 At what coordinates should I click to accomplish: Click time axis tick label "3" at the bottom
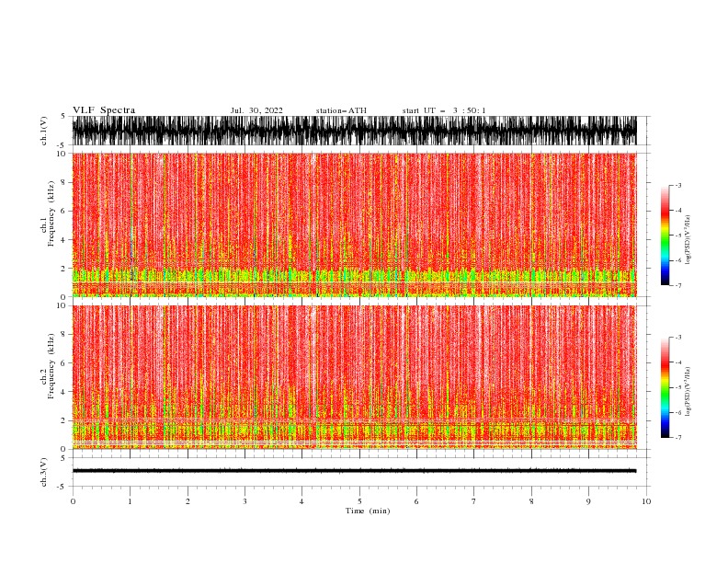(x=245, y=501)
